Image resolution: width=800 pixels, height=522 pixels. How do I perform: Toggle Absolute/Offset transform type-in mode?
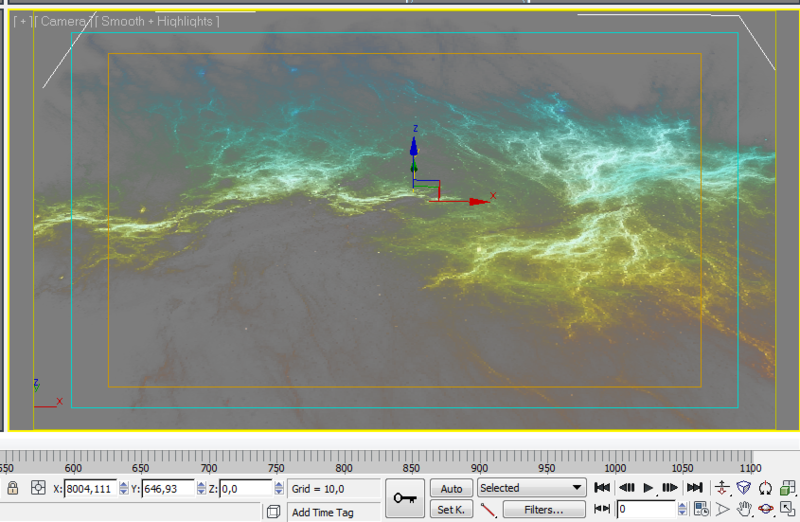(x=38, y=488)
